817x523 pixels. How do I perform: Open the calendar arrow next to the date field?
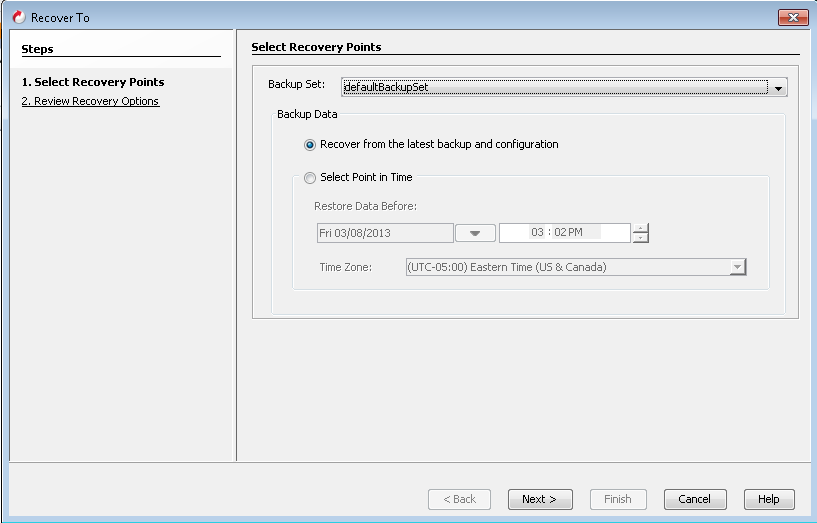click(x=475, y=233)
